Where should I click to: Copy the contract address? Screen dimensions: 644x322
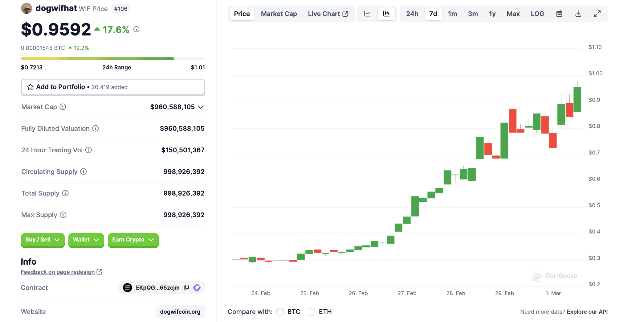[x=186, y=288]
